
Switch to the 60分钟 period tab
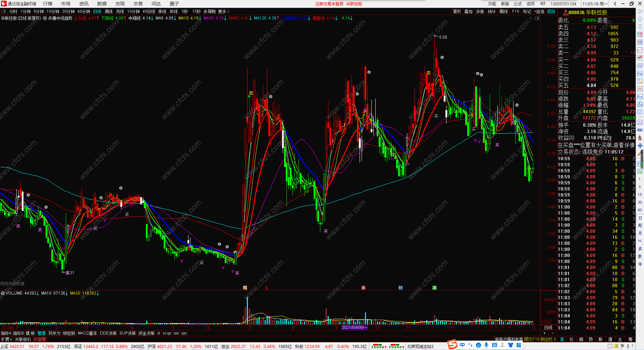[x=84, y=11]
